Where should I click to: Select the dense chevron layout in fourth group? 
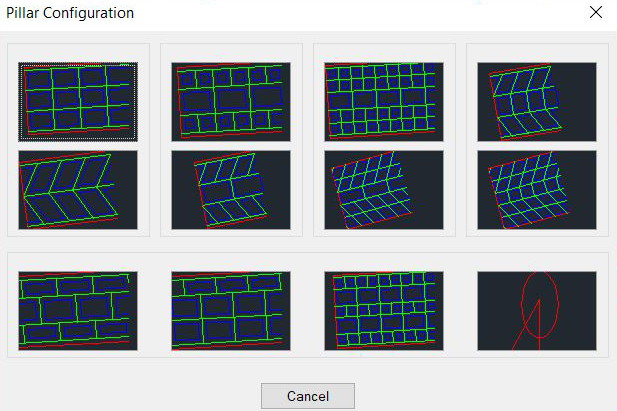tap(537, 189)
